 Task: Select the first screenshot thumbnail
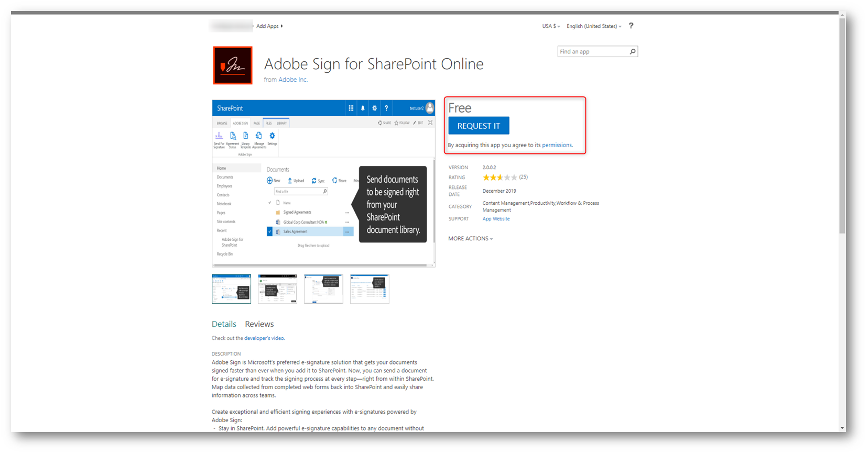coord(231,289)
